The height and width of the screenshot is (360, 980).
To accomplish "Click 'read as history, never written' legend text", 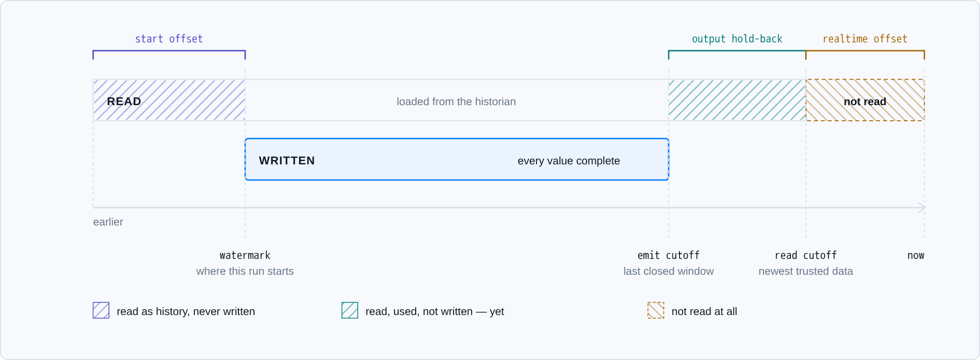I will pos(186,311).
